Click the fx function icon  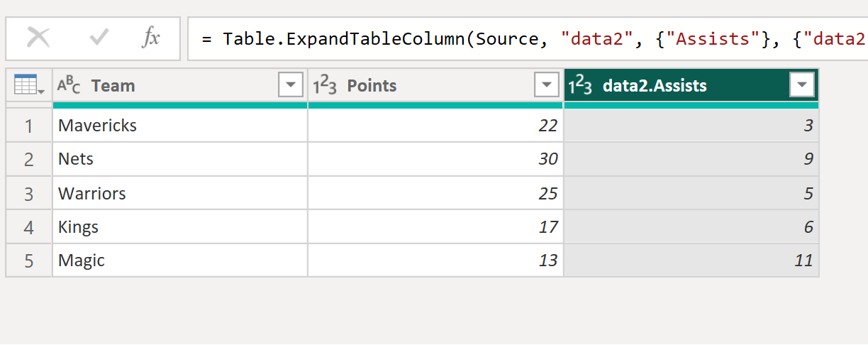(150, 38)
